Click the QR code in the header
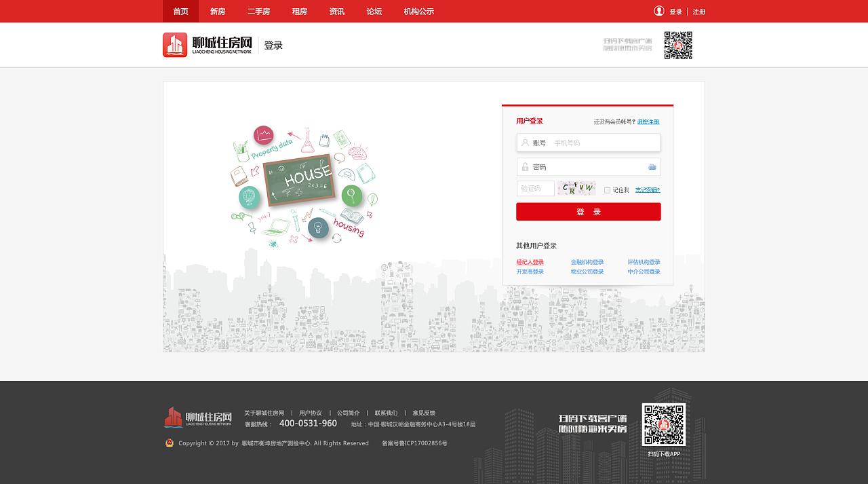Viewport: 868px width, 484px height. pos(677,45)
